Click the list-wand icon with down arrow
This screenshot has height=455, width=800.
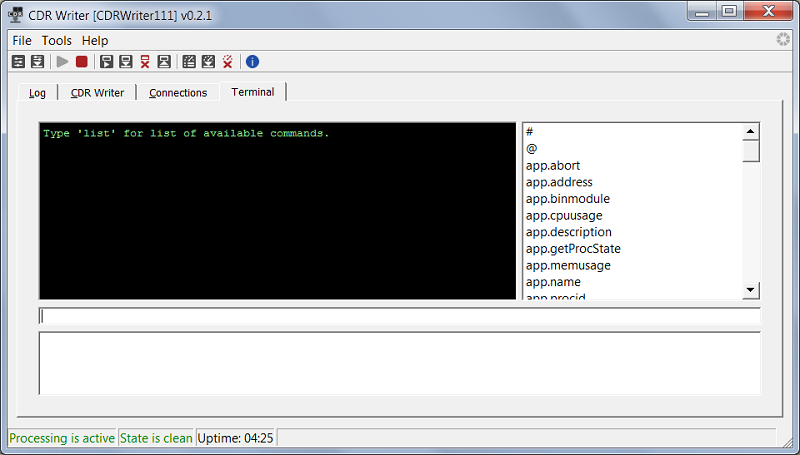click(x=208, y=62)
